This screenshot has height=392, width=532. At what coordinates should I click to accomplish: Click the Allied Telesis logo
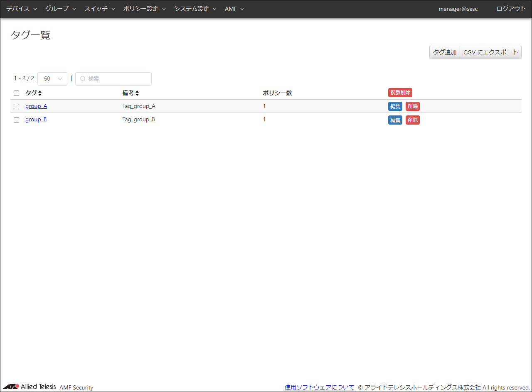click(x=30, y=387)
